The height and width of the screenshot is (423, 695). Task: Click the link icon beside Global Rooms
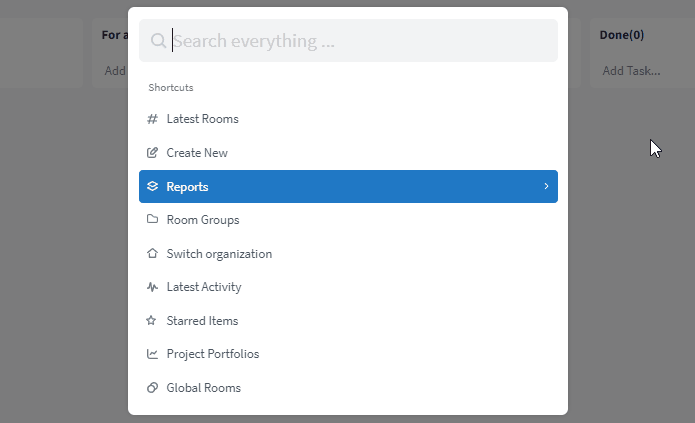152,388
